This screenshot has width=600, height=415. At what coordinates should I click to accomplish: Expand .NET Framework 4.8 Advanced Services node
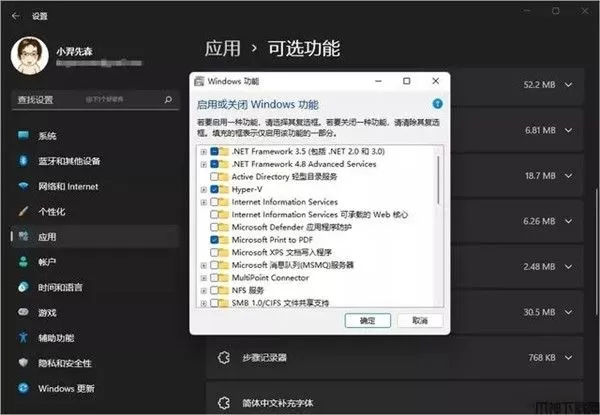(x=204, y=164)
